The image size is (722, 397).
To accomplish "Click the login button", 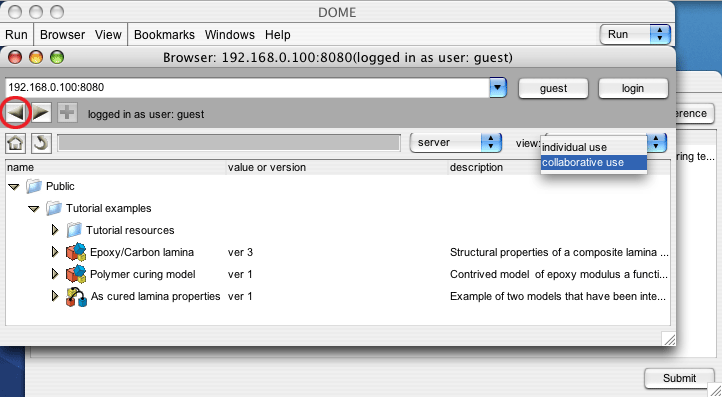I will pos(633,88).
